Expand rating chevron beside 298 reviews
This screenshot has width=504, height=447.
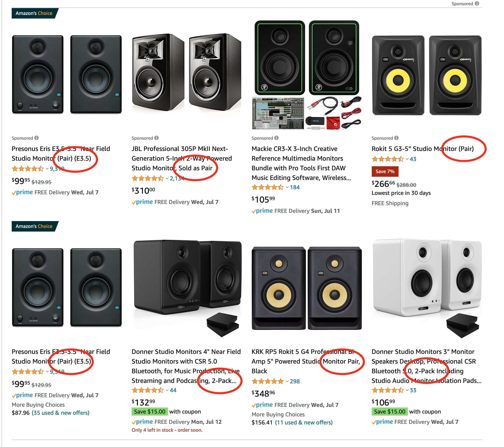point(287,382)
